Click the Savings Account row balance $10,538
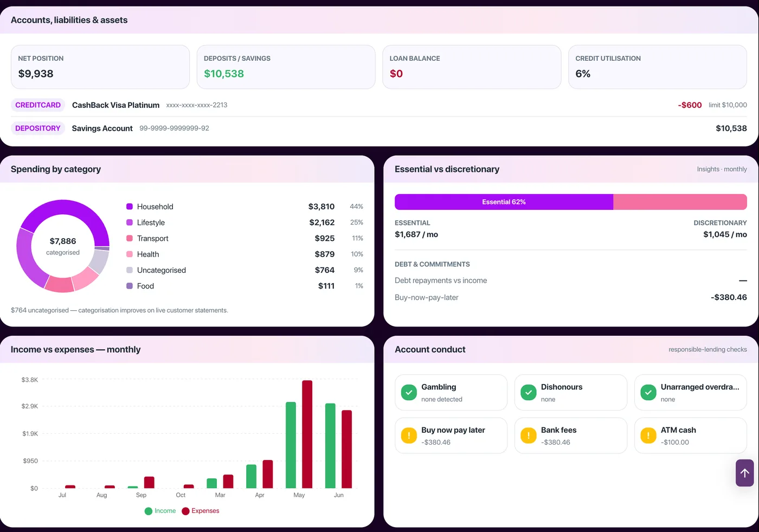This screenshot has height=532, width=759. click(x=731, y=129)
